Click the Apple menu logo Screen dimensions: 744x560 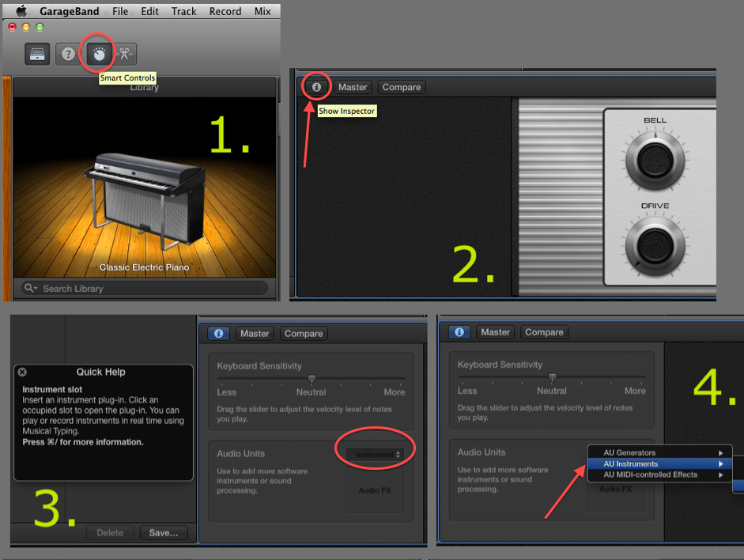point(21,11)
